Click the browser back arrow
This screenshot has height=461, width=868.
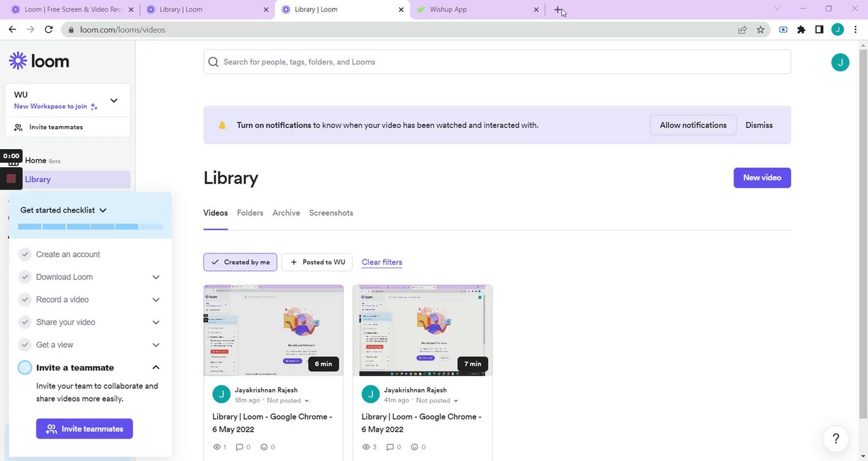(x=12, y=29)
